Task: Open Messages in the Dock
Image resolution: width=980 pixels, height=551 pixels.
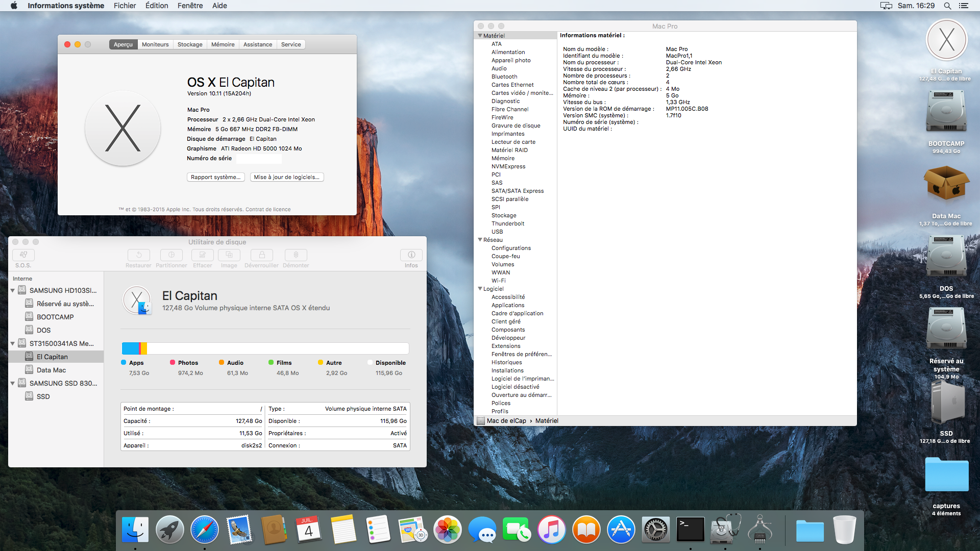Action: pyautogui.click(x=482, y=530)
